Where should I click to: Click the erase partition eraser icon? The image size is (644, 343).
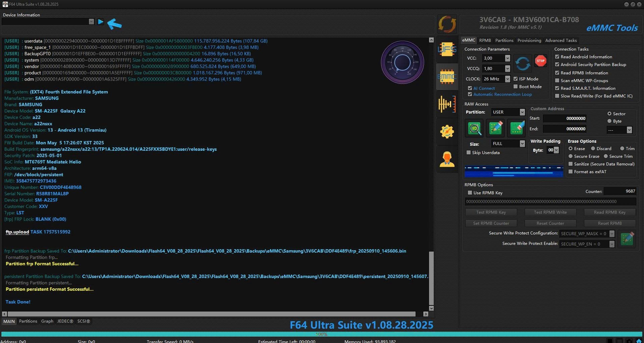tap(517, 128)
